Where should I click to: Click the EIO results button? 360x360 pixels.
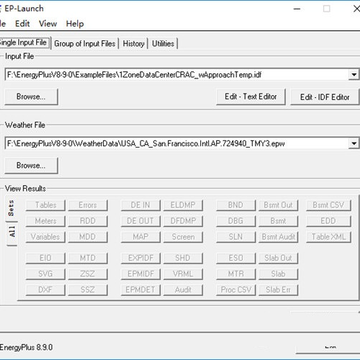tap(46, 258)
